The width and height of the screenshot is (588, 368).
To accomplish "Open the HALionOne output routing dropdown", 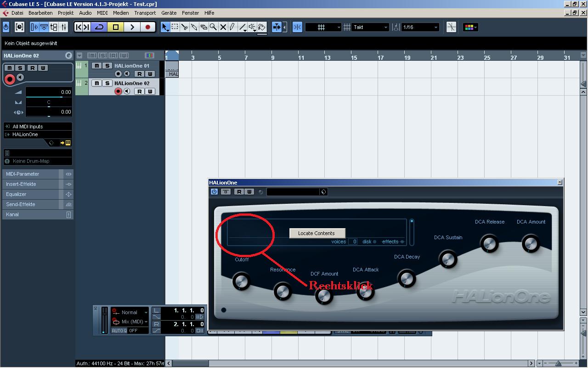I will [38, 134].
